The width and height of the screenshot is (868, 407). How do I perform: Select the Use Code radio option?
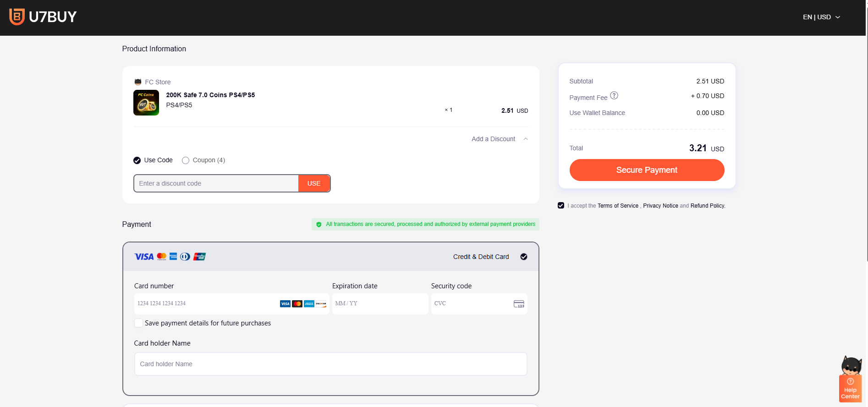point(137,160)
